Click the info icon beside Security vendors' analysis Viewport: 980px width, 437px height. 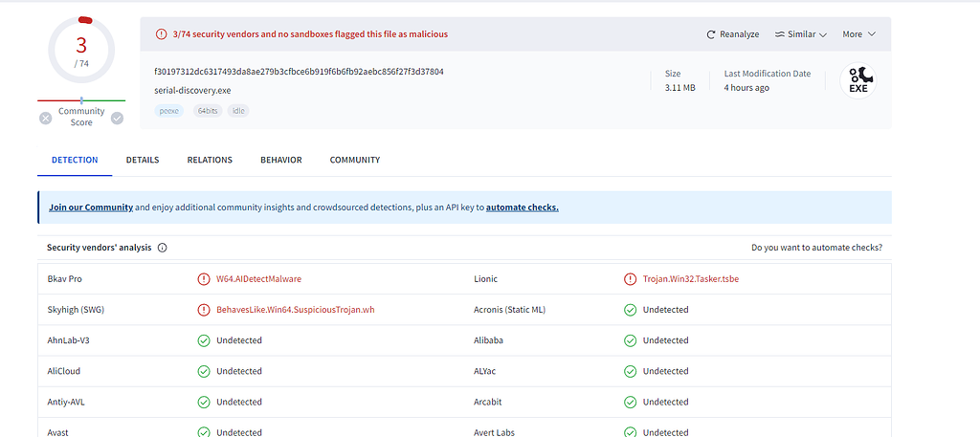tap(163, 248)
